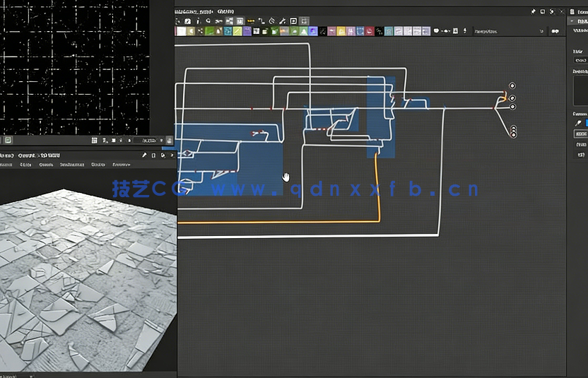Open the Renderer menu in the 3D view
The height and width of the screenshot is (378, 588).
coord(121,164)
